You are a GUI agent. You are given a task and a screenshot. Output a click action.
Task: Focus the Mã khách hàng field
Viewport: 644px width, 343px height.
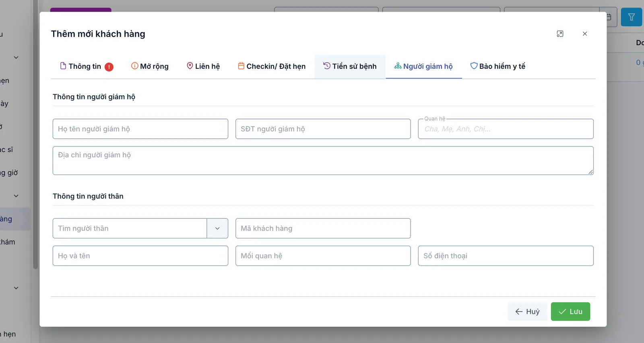[323, 228]
